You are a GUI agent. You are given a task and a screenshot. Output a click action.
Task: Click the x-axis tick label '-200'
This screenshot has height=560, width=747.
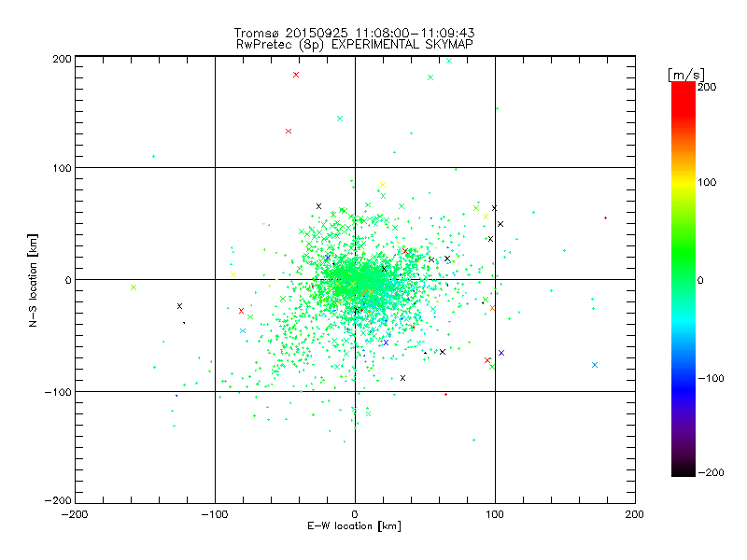click(x=75, y=514)
